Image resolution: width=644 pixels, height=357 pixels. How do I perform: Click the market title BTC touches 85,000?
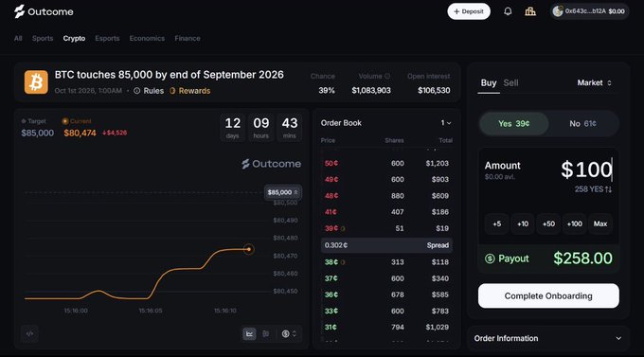(x=169, y=75)
